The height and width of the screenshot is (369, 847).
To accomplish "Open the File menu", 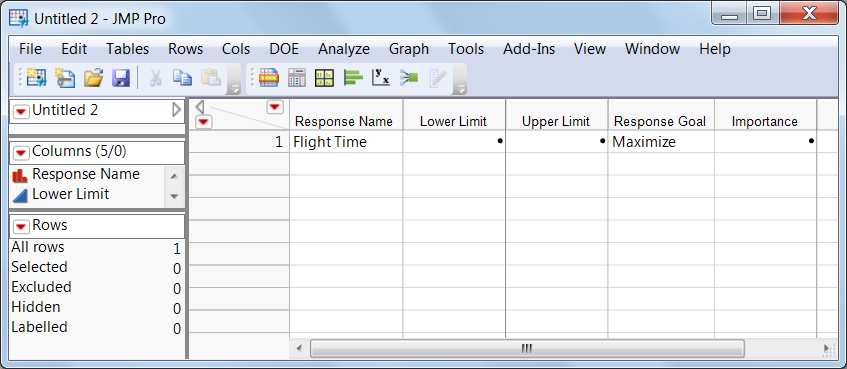I will point(30,49).
